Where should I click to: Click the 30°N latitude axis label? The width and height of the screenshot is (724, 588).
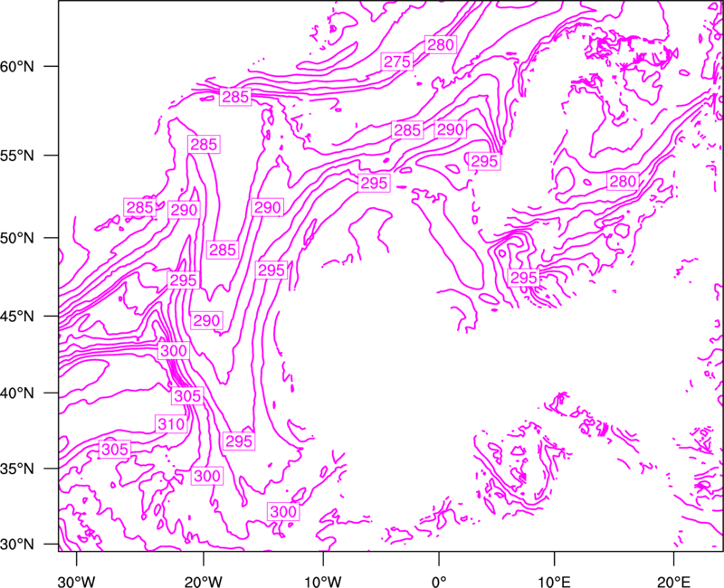click(17, 545)
